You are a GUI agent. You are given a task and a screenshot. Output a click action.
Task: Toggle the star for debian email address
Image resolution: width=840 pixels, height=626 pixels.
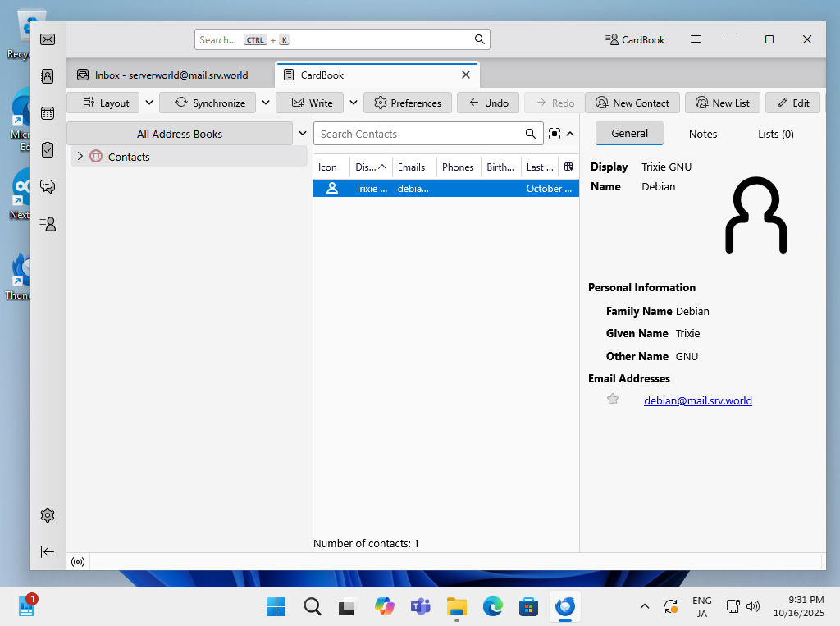coord(612,400)
